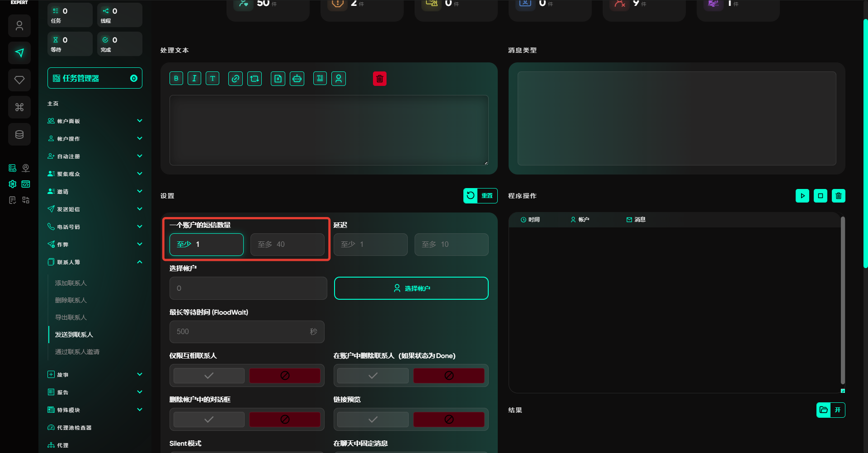Enable 仅限互相联系人 with checkmark option
Viewport: 868px width, 453px height.
coord(209,376)
